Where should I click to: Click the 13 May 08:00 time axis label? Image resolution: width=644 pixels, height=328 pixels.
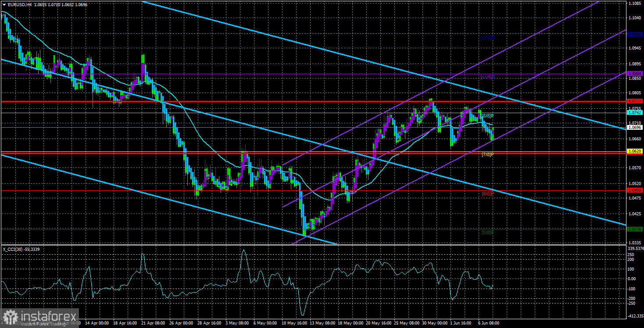pos(322,323)
